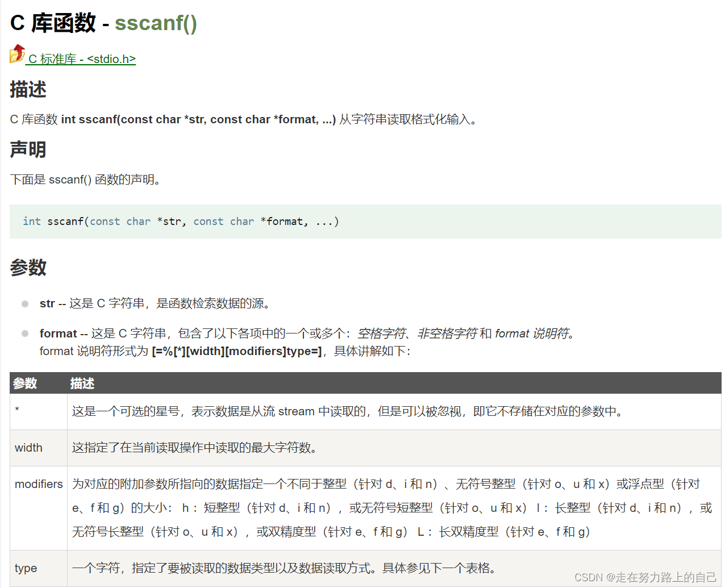Select the 描述 heading
725x588 pixels.
(x=28, y=90)
